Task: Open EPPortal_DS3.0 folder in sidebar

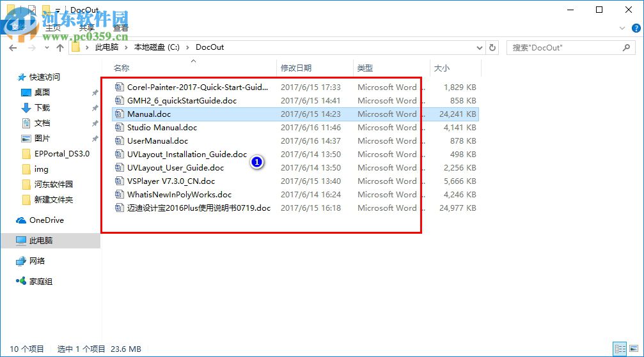Action: (x=61, y=153)
